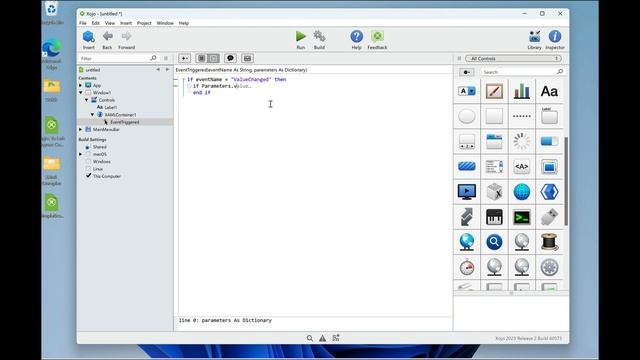Click the Insert toolbar icon
The height and width of the screenshot is (360, 640).
tap(89, 40)
